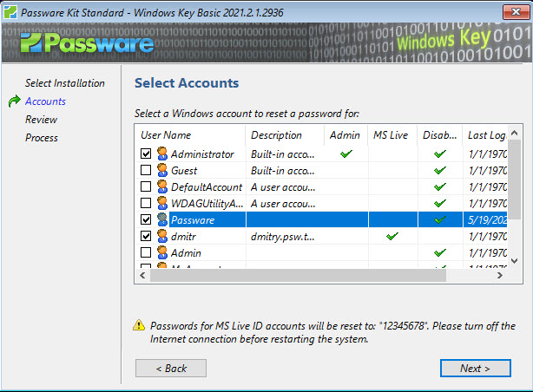Click Disabled checkmark in Passware row
533x392 pixels.
click(x=440, y=219)
